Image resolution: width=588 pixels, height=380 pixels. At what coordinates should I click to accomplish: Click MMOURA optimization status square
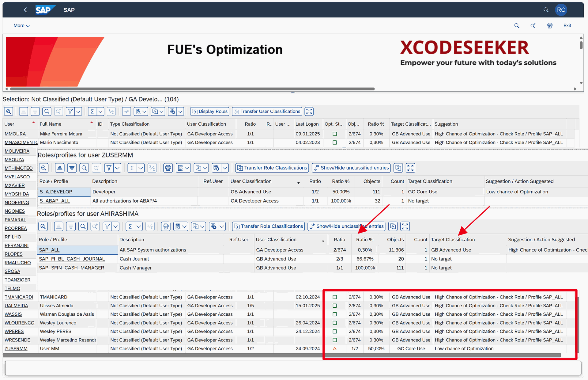[x=335, y=134]
